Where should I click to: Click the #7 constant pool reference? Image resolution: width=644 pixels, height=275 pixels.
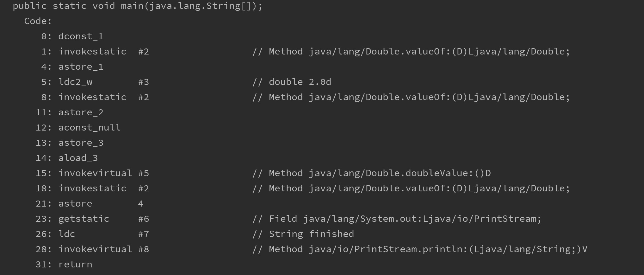pyautogui.click(x=144, y=234)
